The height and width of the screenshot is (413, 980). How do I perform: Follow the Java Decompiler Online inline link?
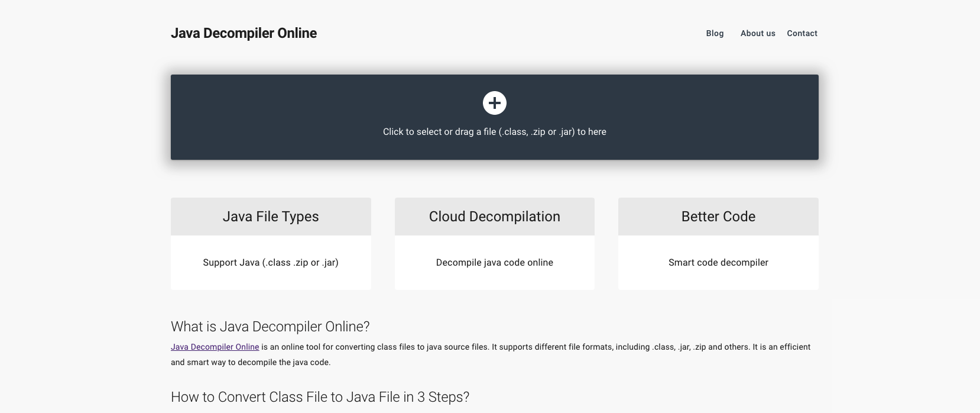coord(215,347)
